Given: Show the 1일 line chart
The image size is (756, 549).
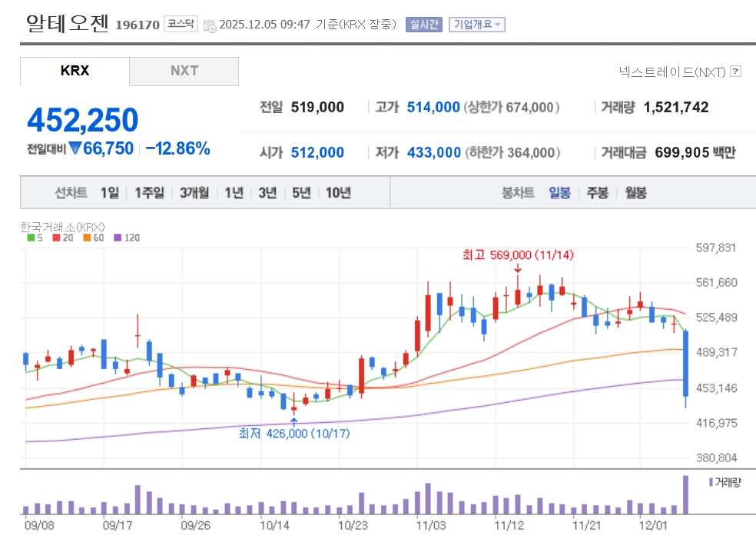Looking at the screenshot, I should tap(110, 193).
